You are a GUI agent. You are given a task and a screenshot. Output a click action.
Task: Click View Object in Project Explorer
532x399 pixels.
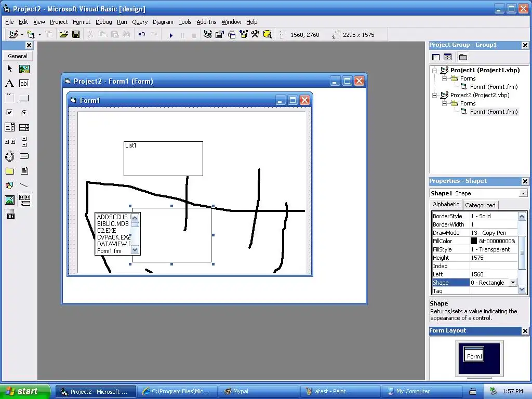[447, 57]
